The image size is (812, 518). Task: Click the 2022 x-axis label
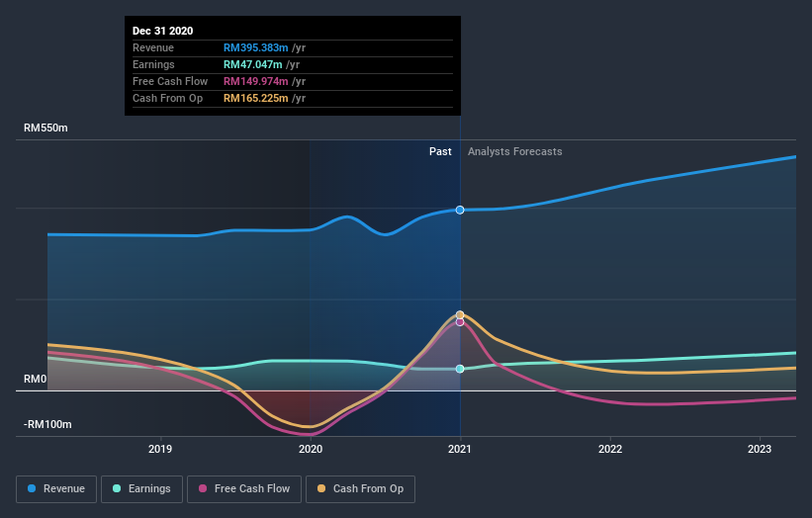pyautogui.click(x=610, y=449)
